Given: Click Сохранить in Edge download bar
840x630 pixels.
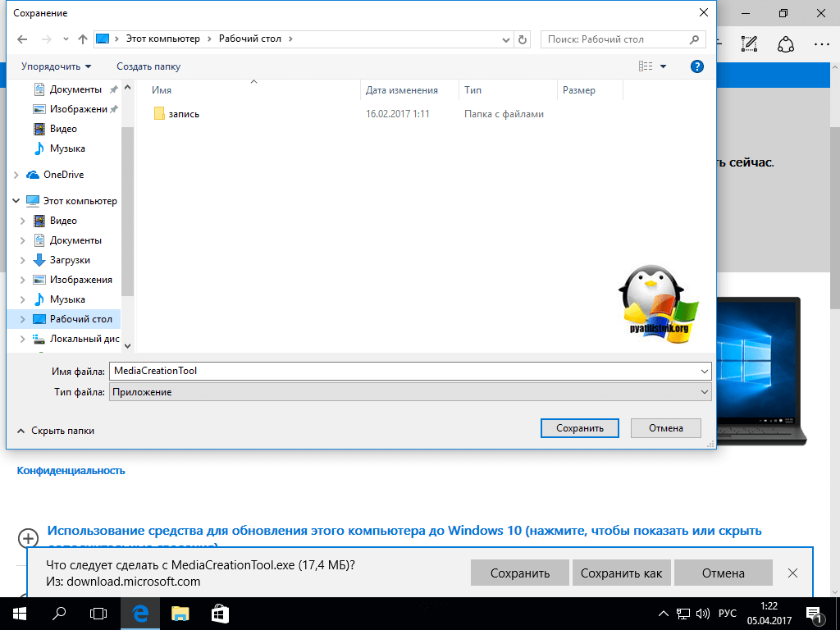Looking at the screenshot, I should 519,573.
